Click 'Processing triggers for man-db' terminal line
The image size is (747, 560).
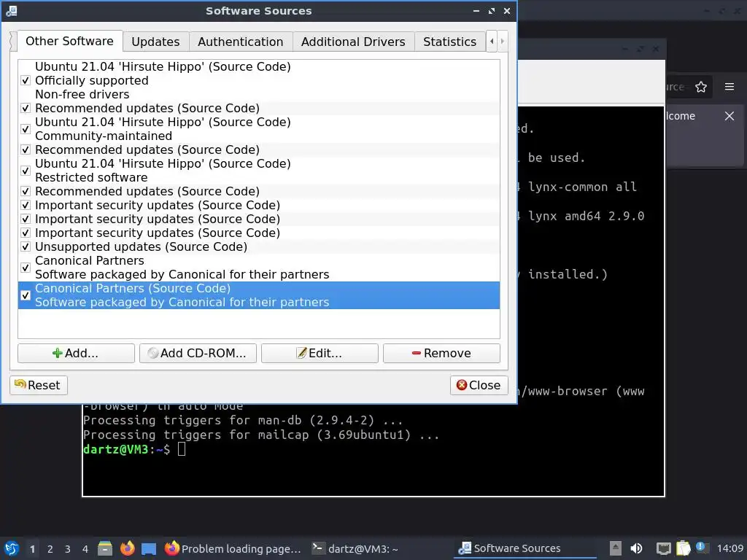243,421
